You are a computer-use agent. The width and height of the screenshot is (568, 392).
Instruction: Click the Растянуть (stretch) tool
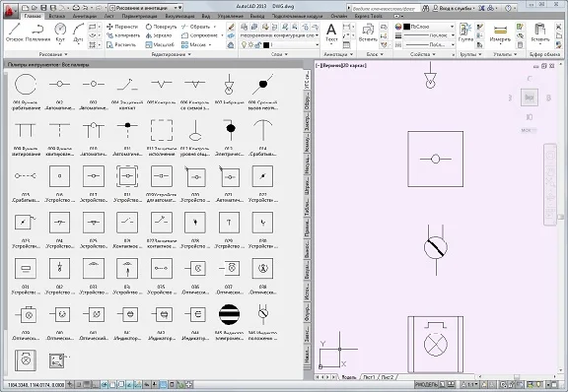(x=121, y=44)
